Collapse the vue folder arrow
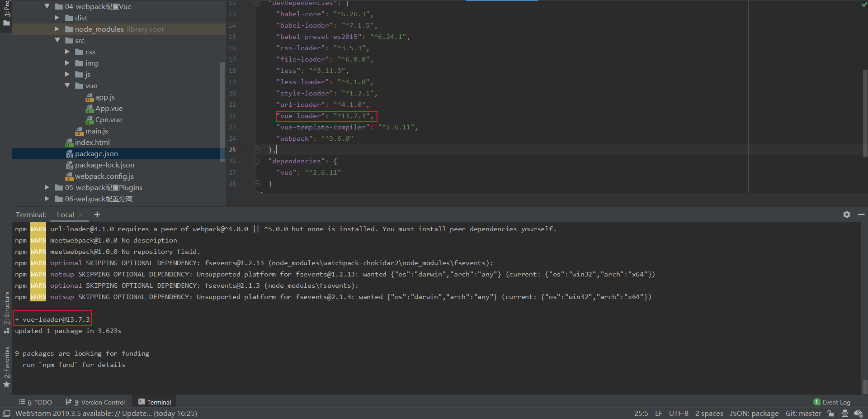 tap(67, 86)
